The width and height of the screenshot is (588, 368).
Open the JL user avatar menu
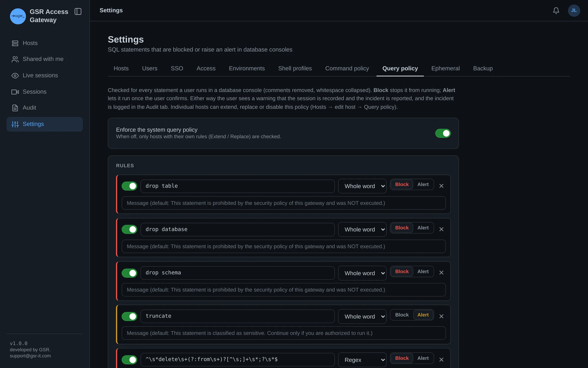pos(574,11)
